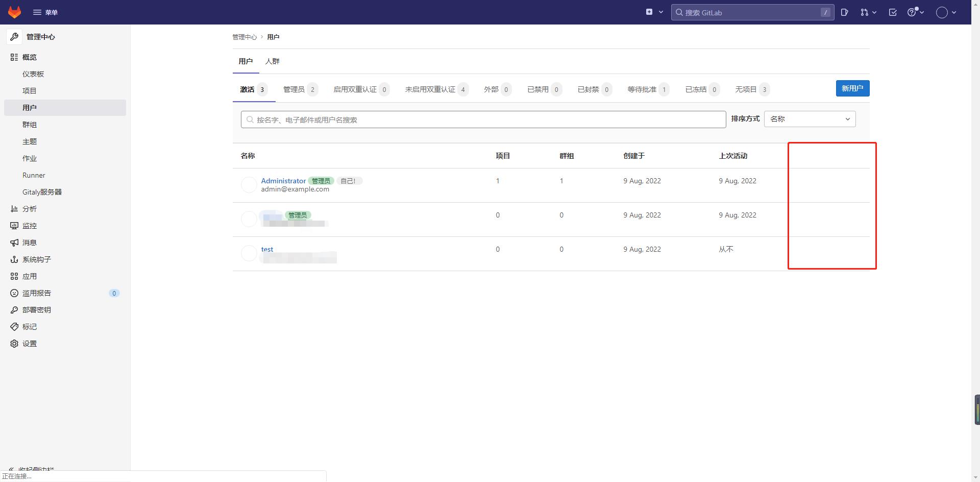The height and width of the screenshot is (482, 980).
Task: Select the 用户 top tab
Action: pyautogui.click(x=246, y=61)
